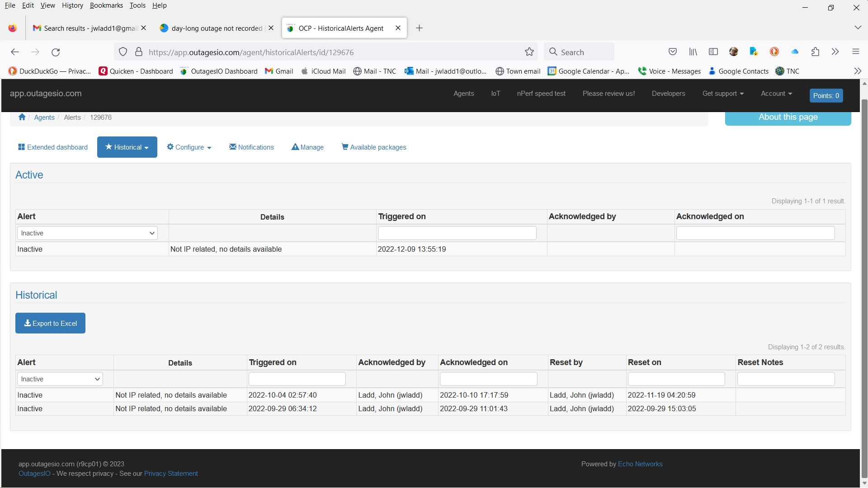This screenshot has height=488, width=868.
Task: Toggle the sidebar icon in toolbar
Action: 713,52
